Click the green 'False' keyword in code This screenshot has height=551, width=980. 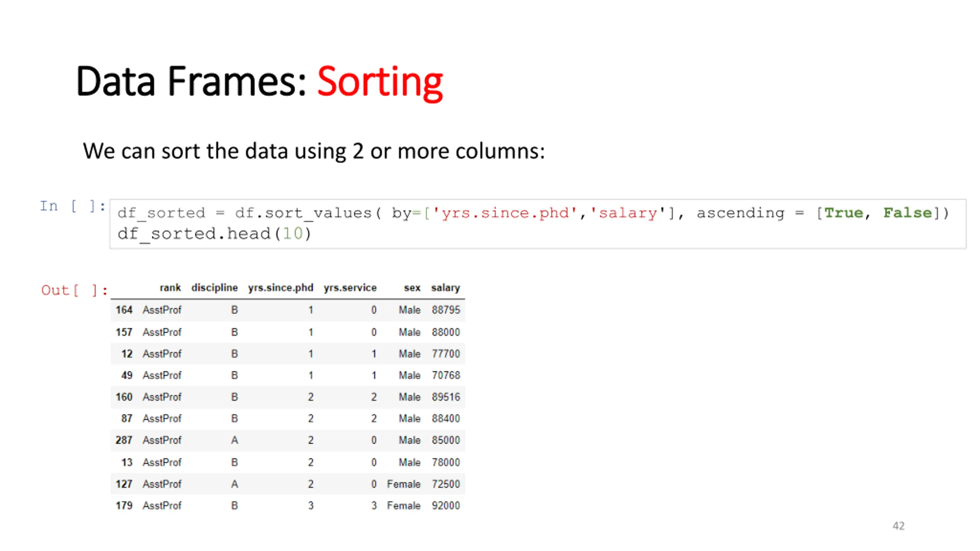908,213
